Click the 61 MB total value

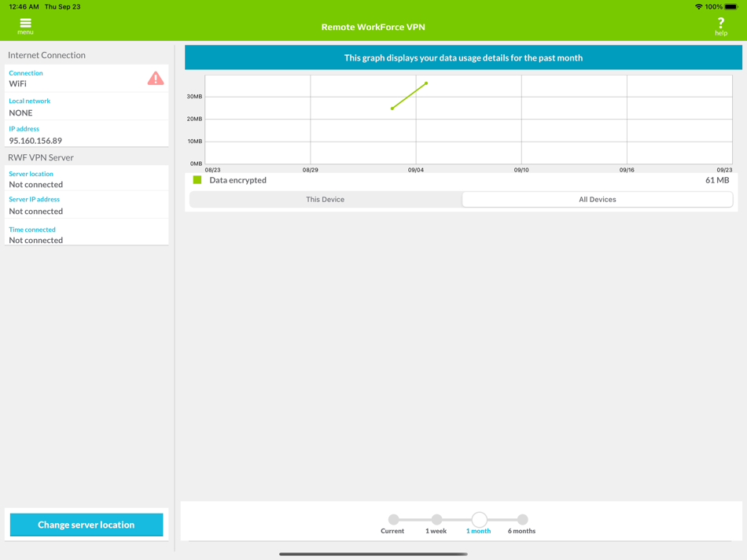pos(717,180)
